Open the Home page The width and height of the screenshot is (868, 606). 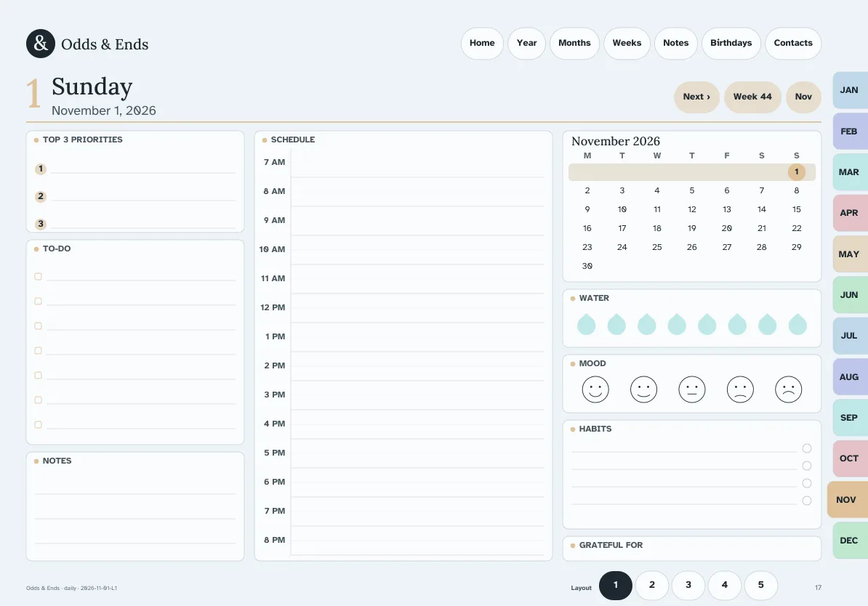[x=482, y=43]
